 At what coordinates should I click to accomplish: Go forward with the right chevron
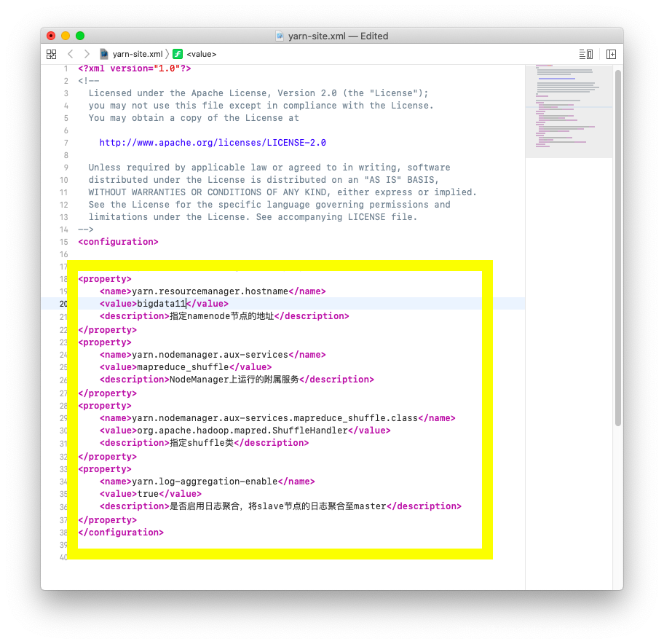point(87,54)
